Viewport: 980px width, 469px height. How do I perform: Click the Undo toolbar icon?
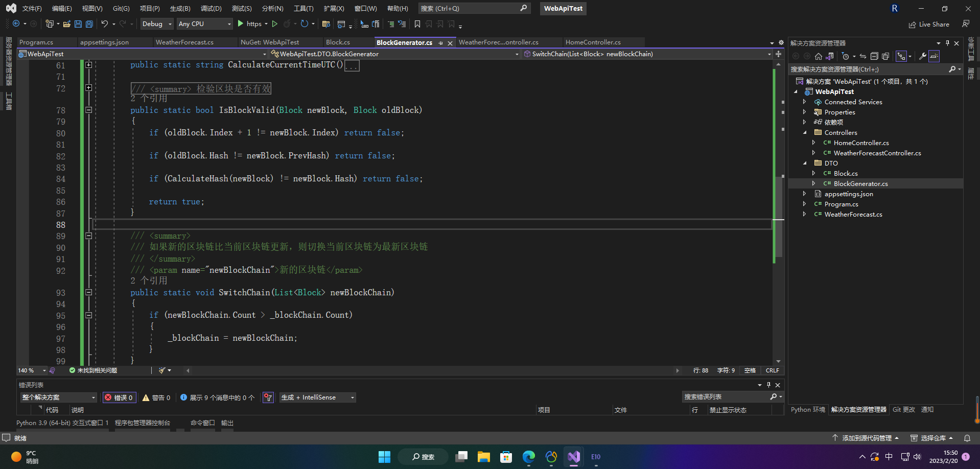pos(105,24)
